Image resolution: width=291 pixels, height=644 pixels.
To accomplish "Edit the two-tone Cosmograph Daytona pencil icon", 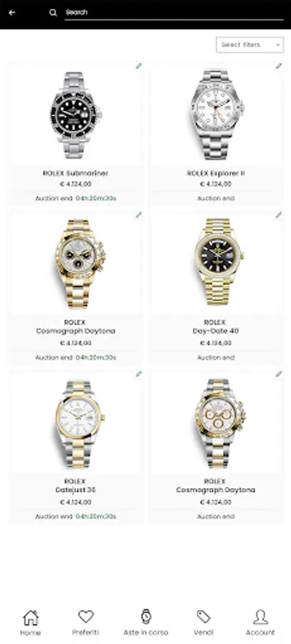I will coord(279,374).
